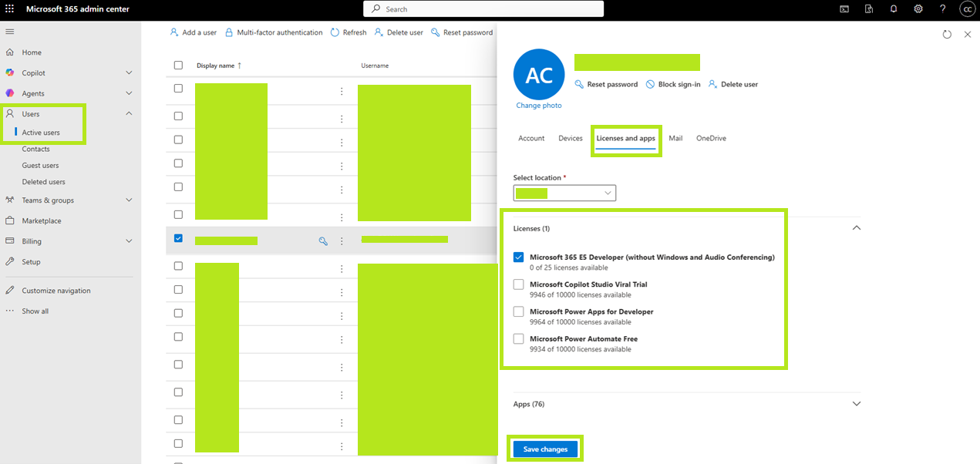Viewport: 980px width, 464px height.
Task: Open more actions menu for the selected row
Action: (x=342, y=241)
